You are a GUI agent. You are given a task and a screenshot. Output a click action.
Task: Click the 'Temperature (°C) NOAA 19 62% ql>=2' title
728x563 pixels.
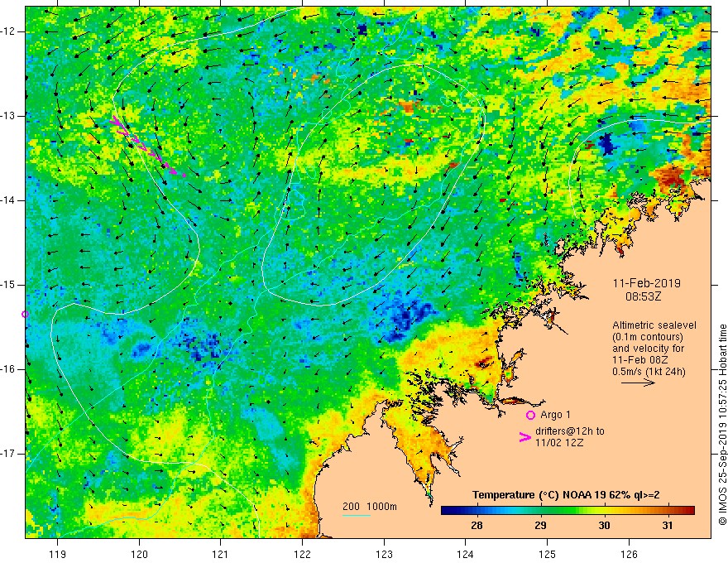[x=566, y=495]
